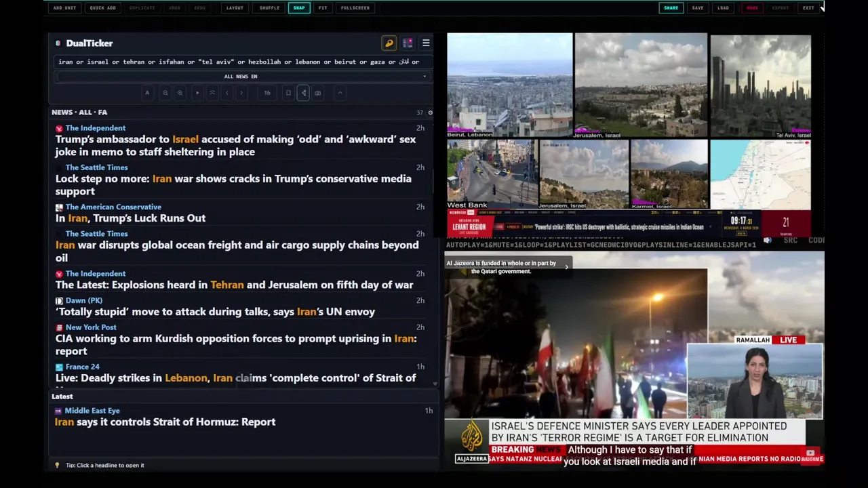The height and width of the screenshot is (488, 868).
Task: Click the zoom out magnifier icon
Action: click(165, 93)
